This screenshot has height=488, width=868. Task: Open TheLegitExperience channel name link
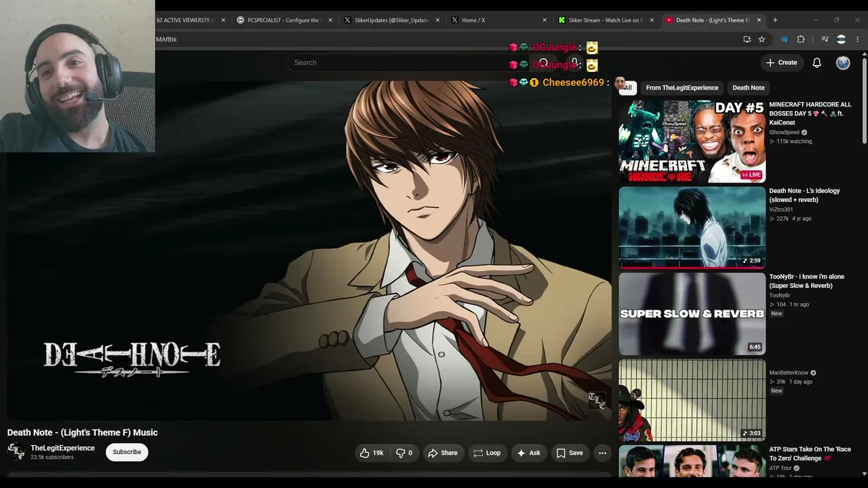[62, 448]
